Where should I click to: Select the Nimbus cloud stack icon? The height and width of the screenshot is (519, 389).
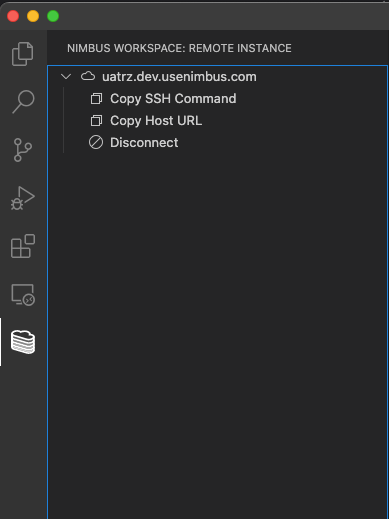(23, 342)
